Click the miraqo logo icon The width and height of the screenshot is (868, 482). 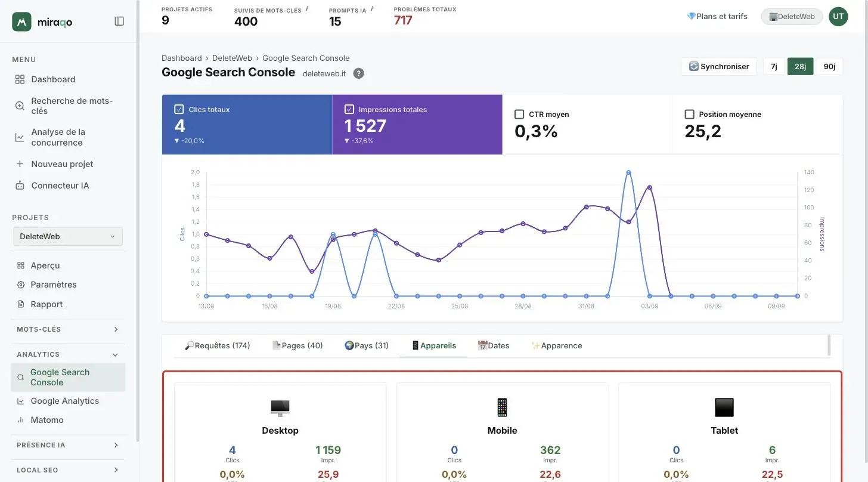pos(21,21)
